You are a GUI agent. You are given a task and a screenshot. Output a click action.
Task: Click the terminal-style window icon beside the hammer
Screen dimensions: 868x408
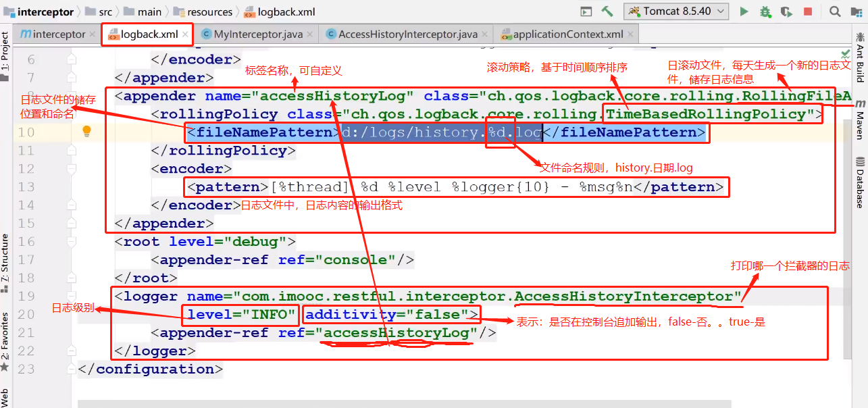tap(586, 11)
